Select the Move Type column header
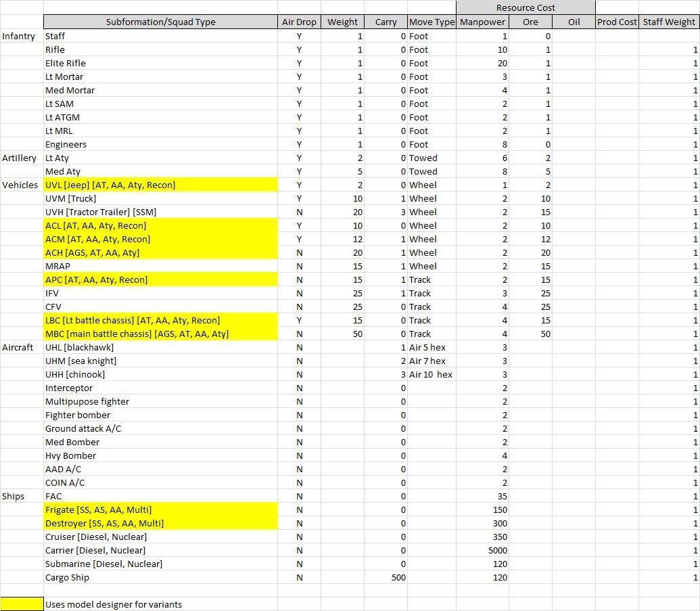 (431, 22)
